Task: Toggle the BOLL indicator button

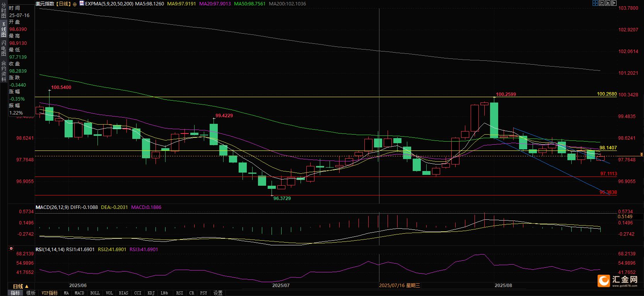Action: (95, 293)
